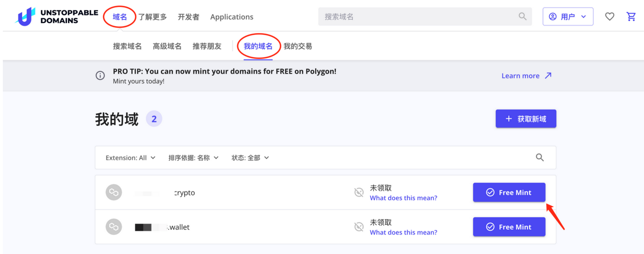Select the 我的域名 tab

pos(258,46)
